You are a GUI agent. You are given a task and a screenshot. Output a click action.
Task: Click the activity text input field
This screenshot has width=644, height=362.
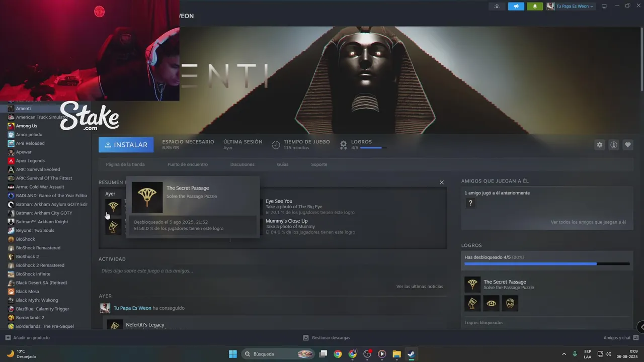coord(272,271)
